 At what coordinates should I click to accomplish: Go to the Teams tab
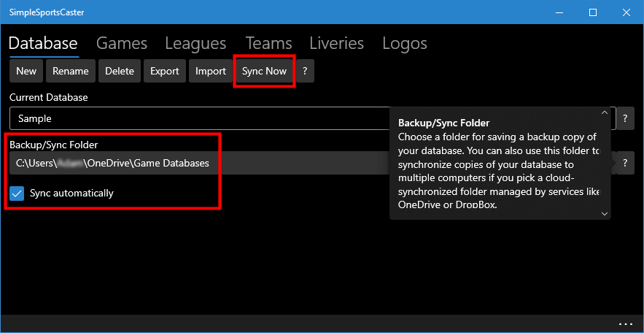(268, 43)
